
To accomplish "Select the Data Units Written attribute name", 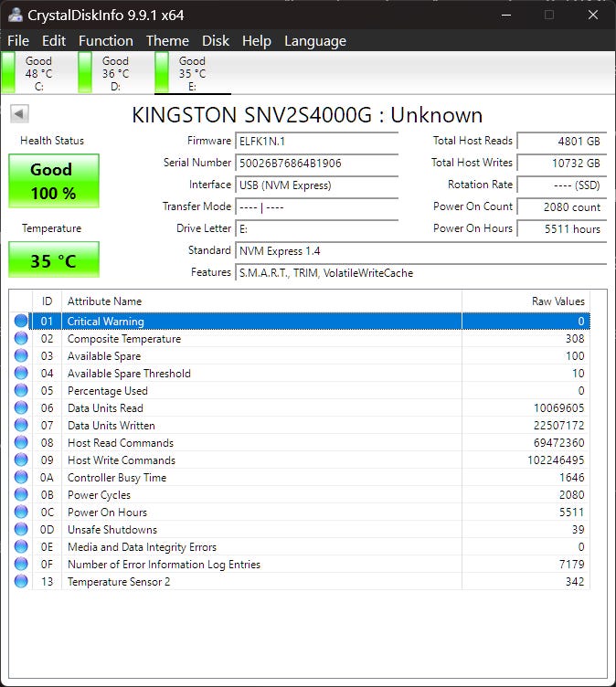I will click(x=111, y=426).
